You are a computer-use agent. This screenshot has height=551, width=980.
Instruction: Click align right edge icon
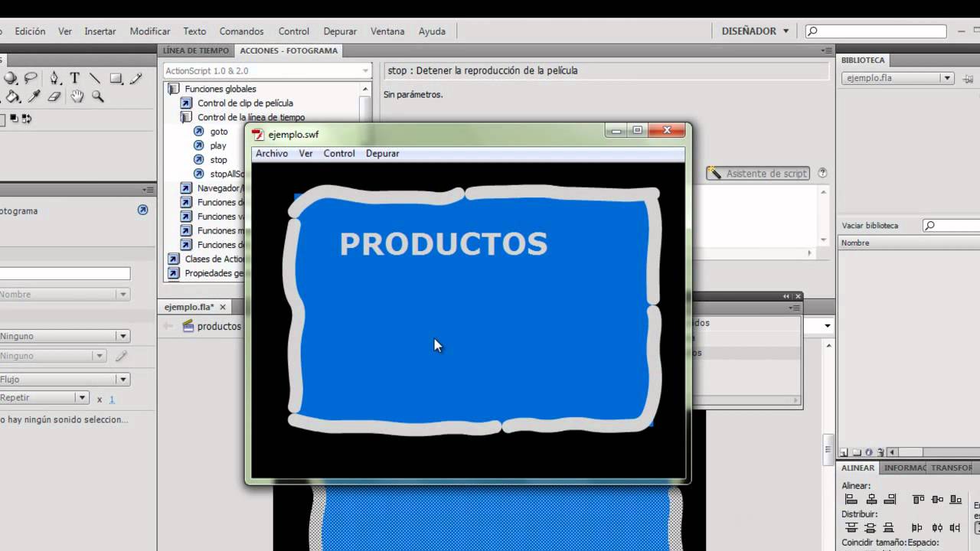(x=890, y=500)
